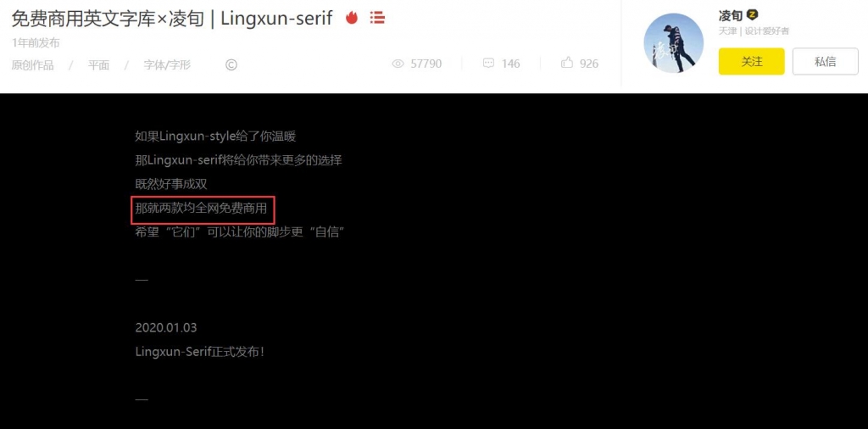Send a private message via 私信

(826, 61)
